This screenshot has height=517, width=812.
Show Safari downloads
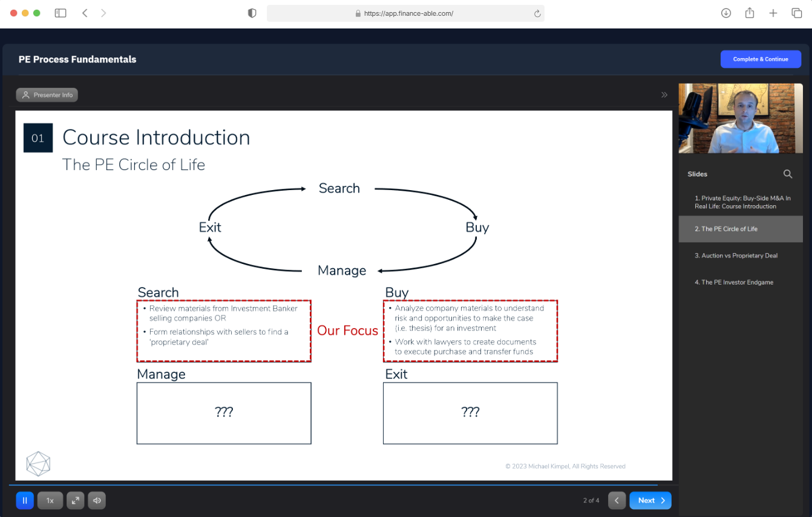coord(726,13)
